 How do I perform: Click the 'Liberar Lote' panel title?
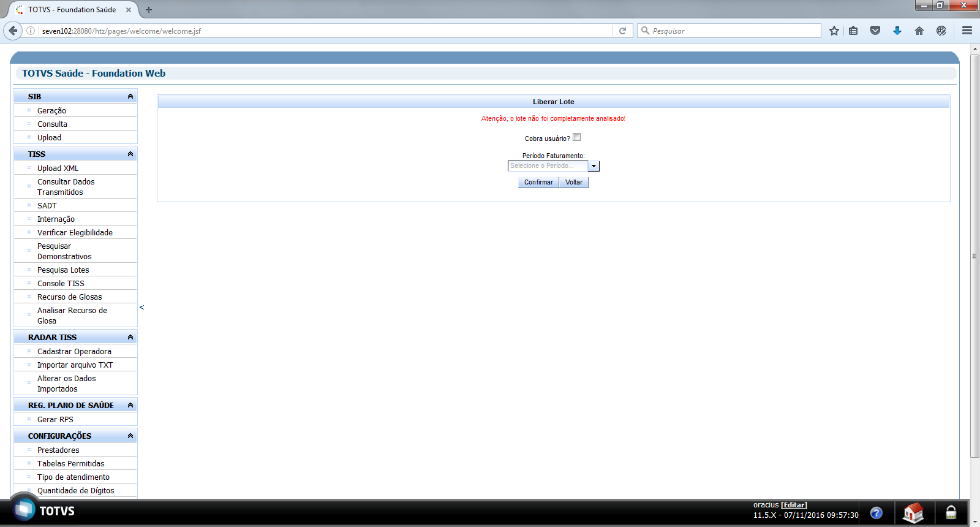coord(554,102)
